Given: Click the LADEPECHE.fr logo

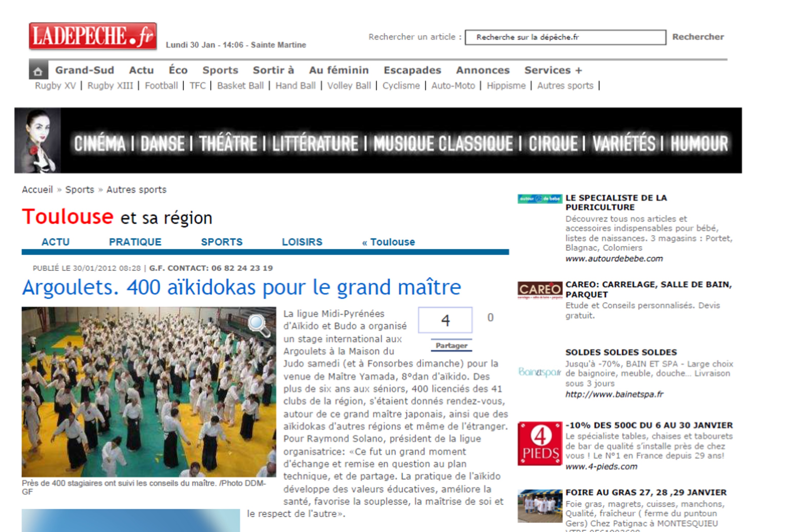Looking at the screenshot, I should 93,36.
